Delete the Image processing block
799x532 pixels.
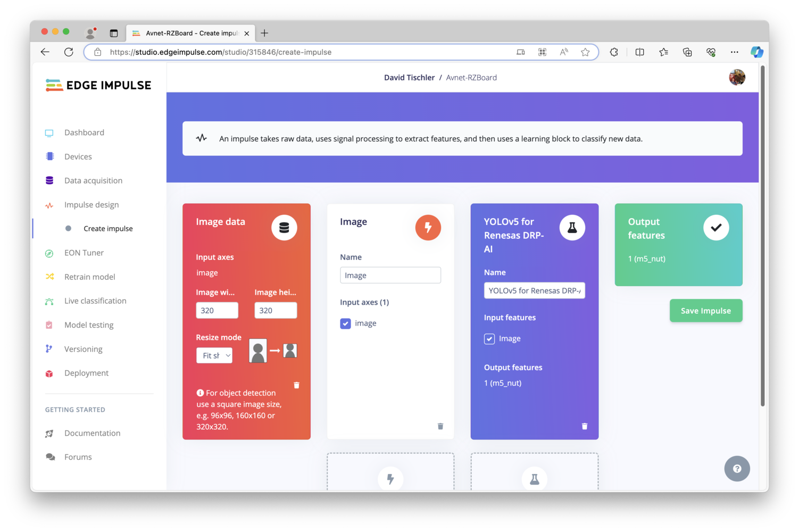440,426
